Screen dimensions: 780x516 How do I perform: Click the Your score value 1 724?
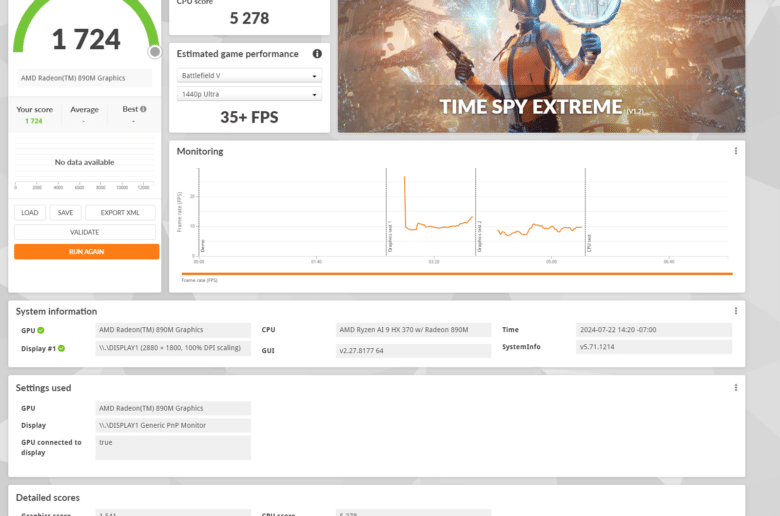pos(34,121)
